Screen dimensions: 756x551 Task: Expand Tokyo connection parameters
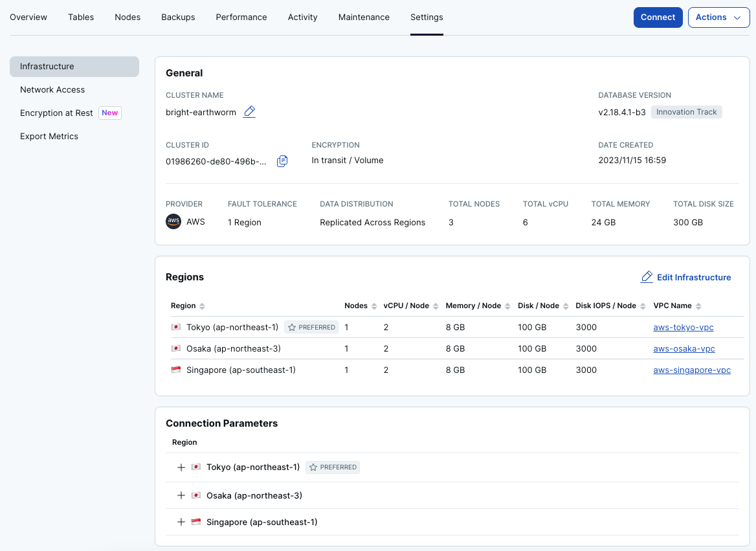click(181, 467)
